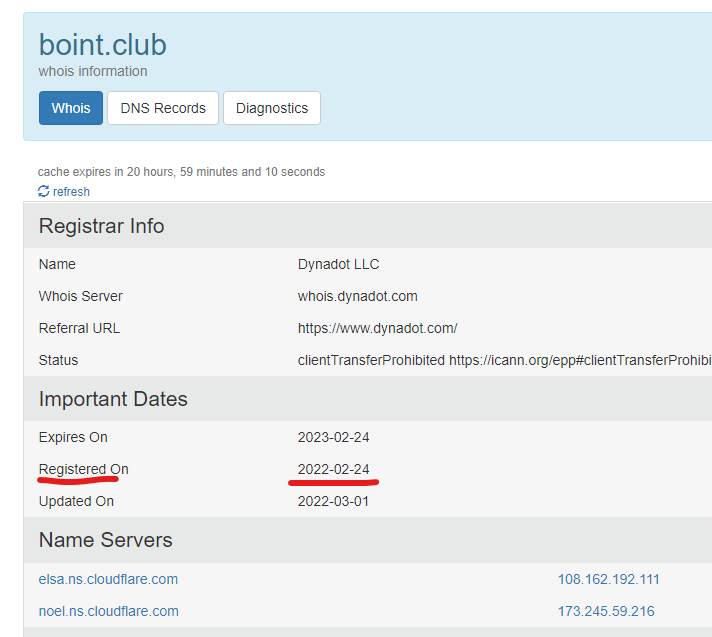The image size is (712, 637).
Task: Click the Dynadot LLC registrar name
Action: pyautogui.click(x=338, y=264)
